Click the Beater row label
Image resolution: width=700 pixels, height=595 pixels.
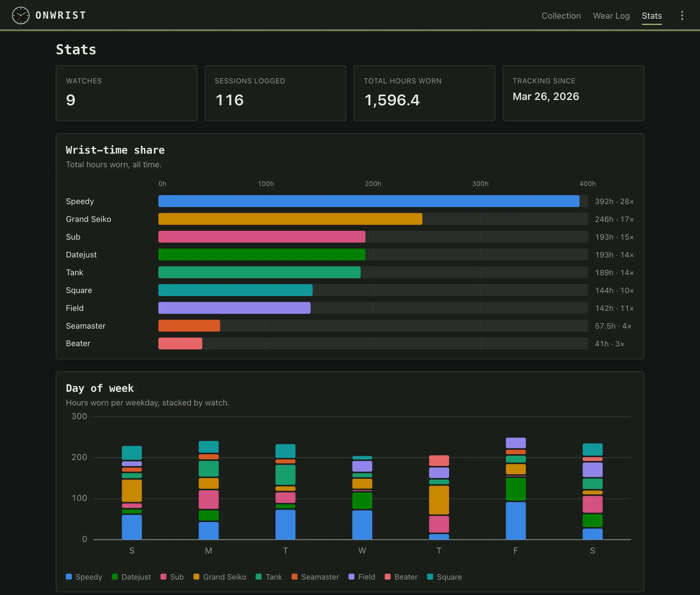pos(78,344)
